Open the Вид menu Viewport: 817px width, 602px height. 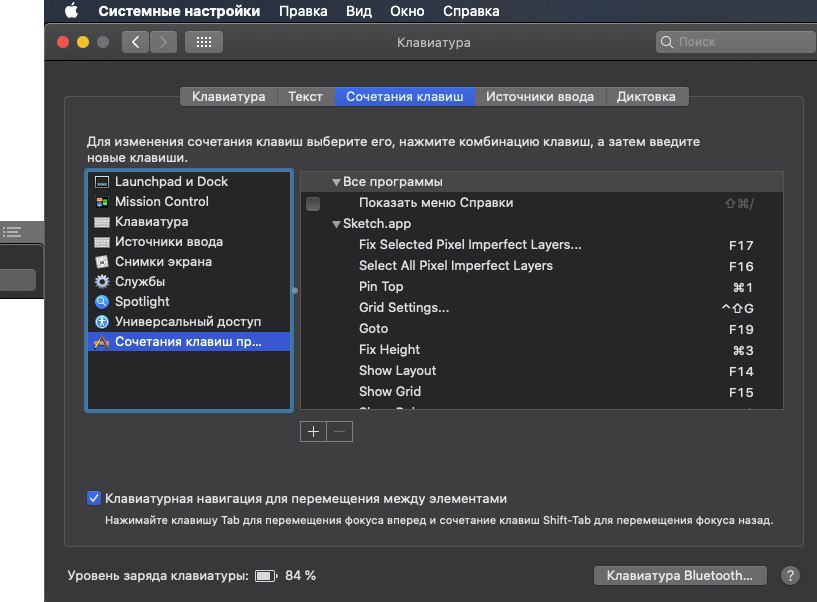coord(358,11)
